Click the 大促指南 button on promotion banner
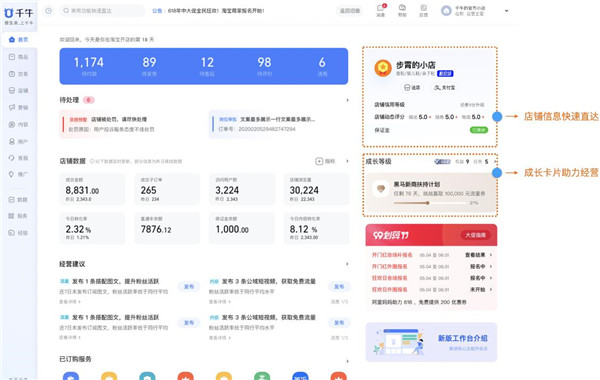Viewport: 600px width, 380px height. [475, 235]
